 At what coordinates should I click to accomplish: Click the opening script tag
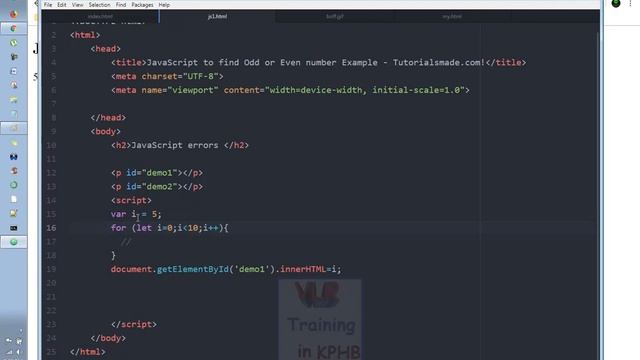pos(131,200)
